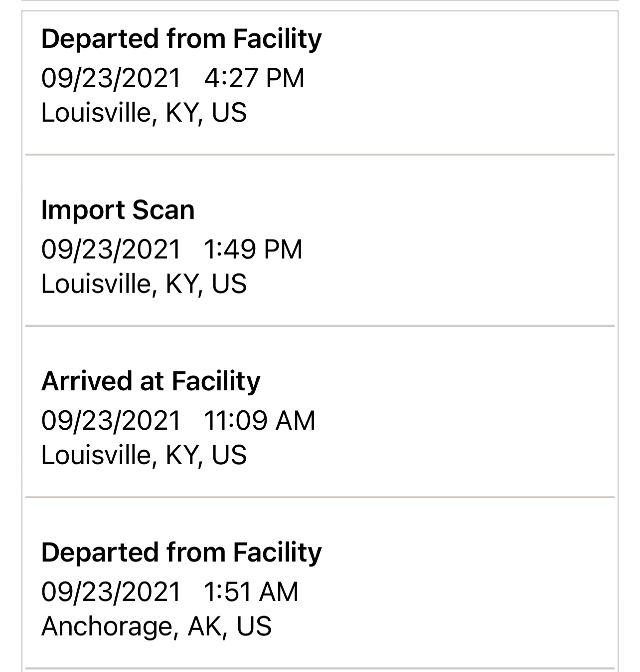Select the Arrived at Facility heading
This screenshot has width=640, height=672.
[151, 381]
